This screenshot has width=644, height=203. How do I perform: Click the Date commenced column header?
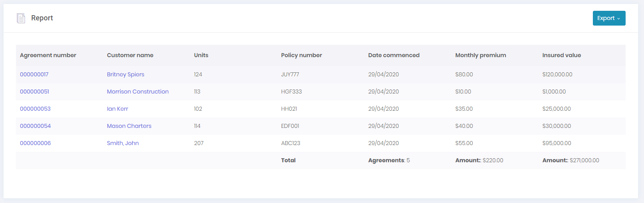pyautogui.click(x=394, y=55)
